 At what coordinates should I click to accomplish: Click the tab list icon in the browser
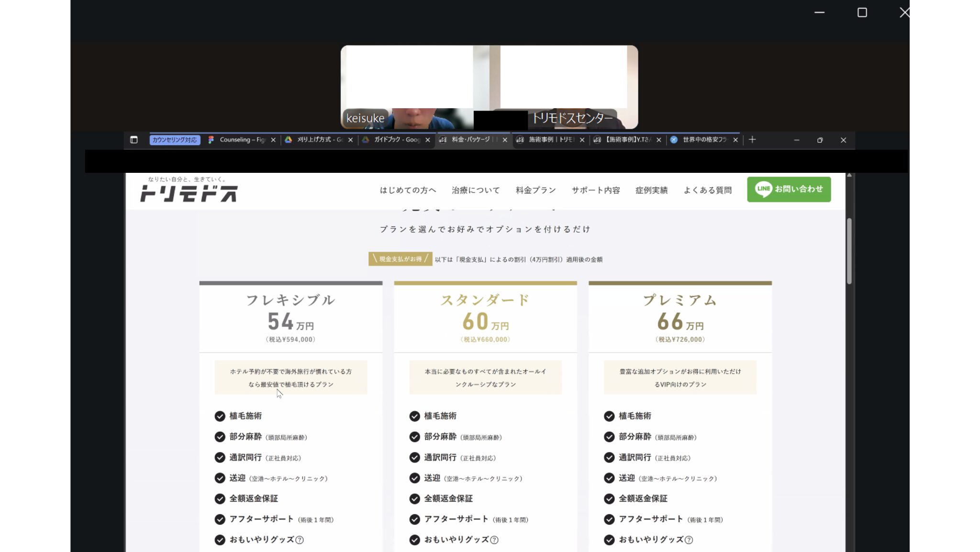pyautogui.click(x=134, y=140)
